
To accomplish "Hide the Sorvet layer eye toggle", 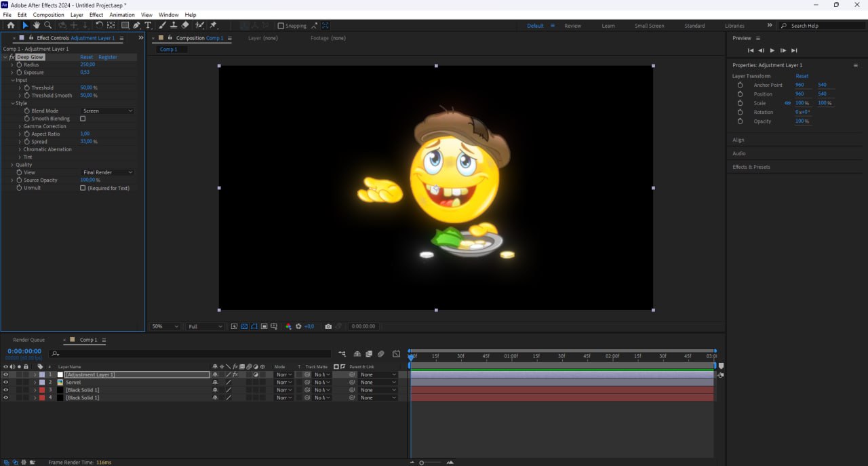I will tap(6, 383).
